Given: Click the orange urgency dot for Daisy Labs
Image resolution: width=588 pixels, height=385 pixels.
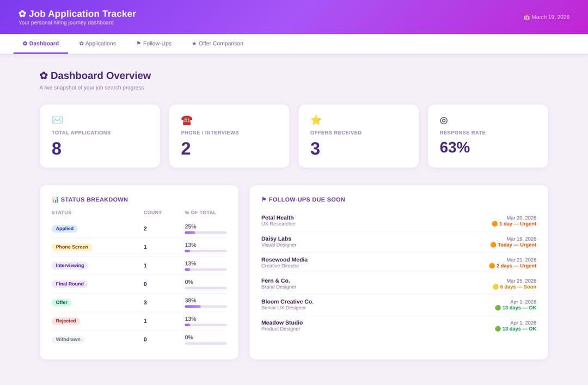Looking at the screenshot, I should click(493, 245).
